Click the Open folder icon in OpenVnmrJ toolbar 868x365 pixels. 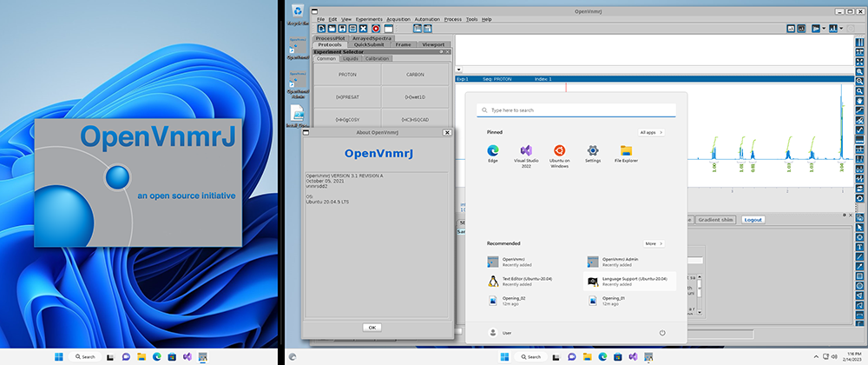[332, 29]
